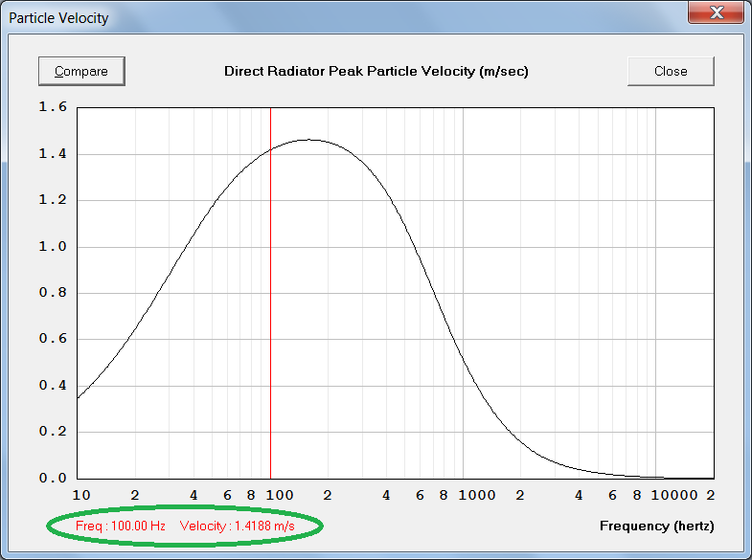The image size is (752, 560).
Task: Click the Close button in the dialog
Action: tap(671, 72)
